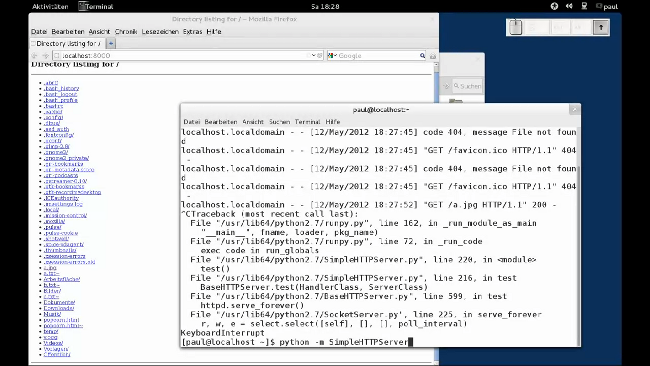Viewport: 650px width, 366px height.
Task: Open terminal Ansicht menu
Action: 253,122
